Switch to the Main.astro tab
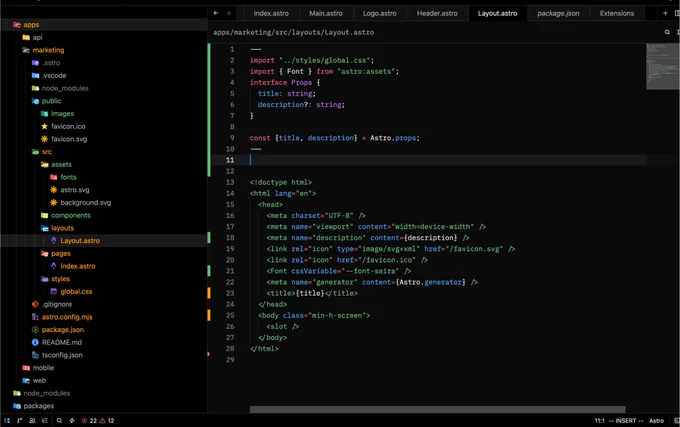Screen dimensions: 680x427 pyautogui.click(x=326, y=13)
